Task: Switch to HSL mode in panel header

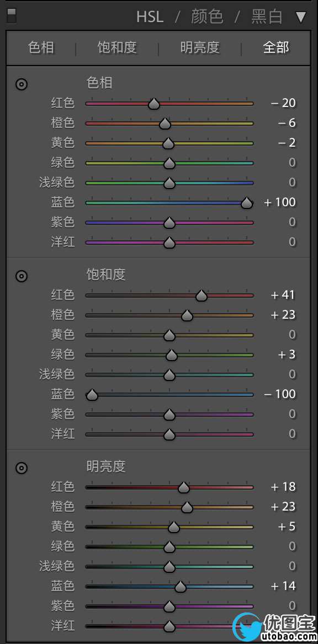Action: tap(150, 17)
